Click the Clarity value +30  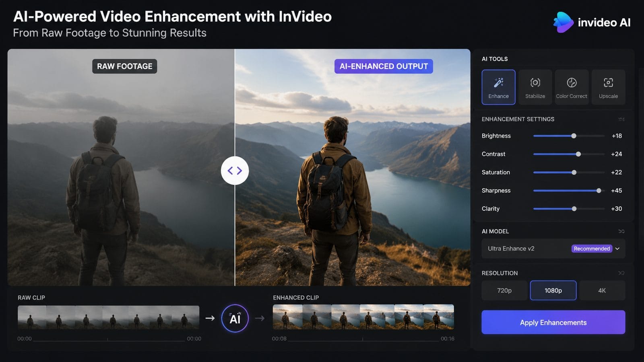pyautogui.click(x=616, y=209)
